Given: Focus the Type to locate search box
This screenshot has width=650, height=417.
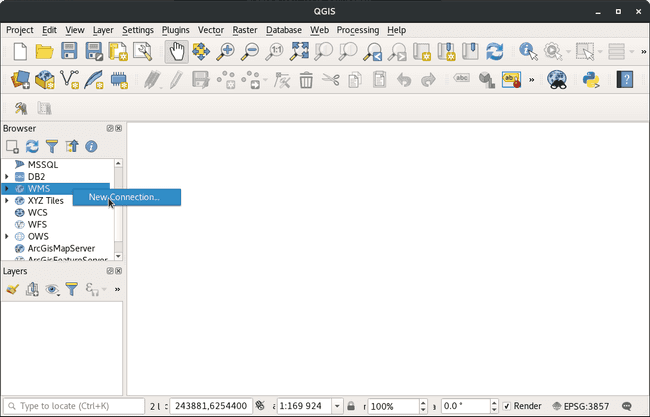Looking at the screenshot, I should point(74,406).
